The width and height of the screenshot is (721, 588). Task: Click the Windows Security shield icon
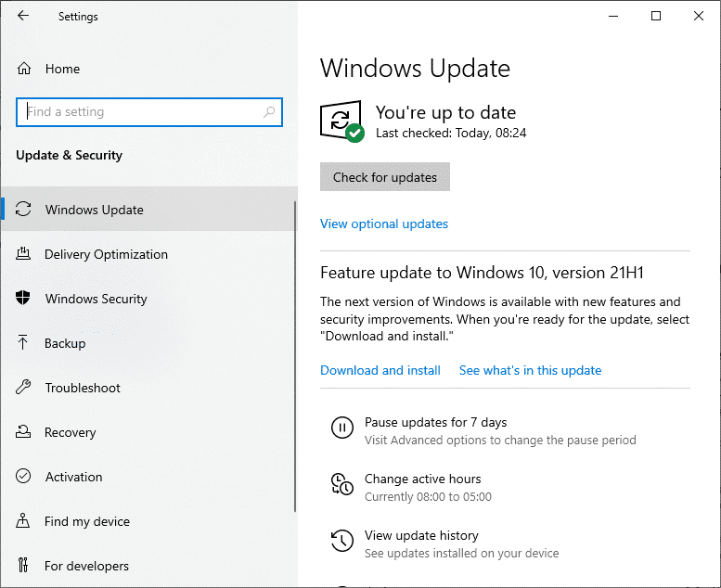(x=24, y=299)
